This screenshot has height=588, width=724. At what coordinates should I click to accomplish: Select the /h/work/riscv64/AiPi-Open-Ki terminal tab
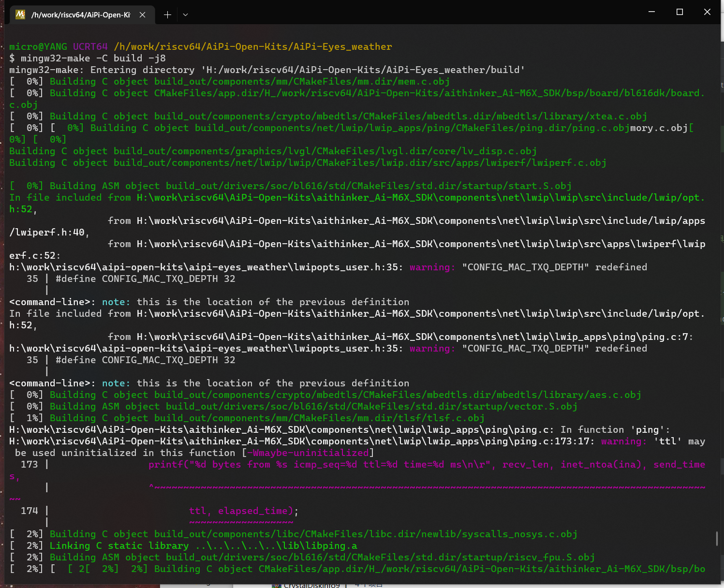point(82,15)
